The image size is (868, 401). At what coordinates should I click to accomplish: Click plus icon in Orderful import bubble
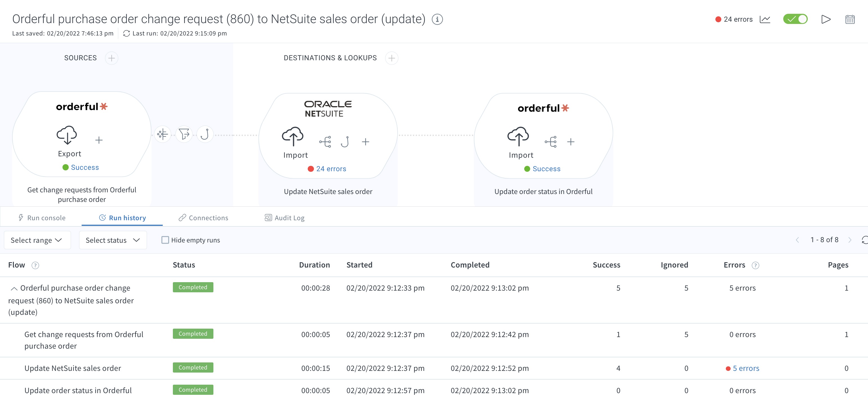571,142
